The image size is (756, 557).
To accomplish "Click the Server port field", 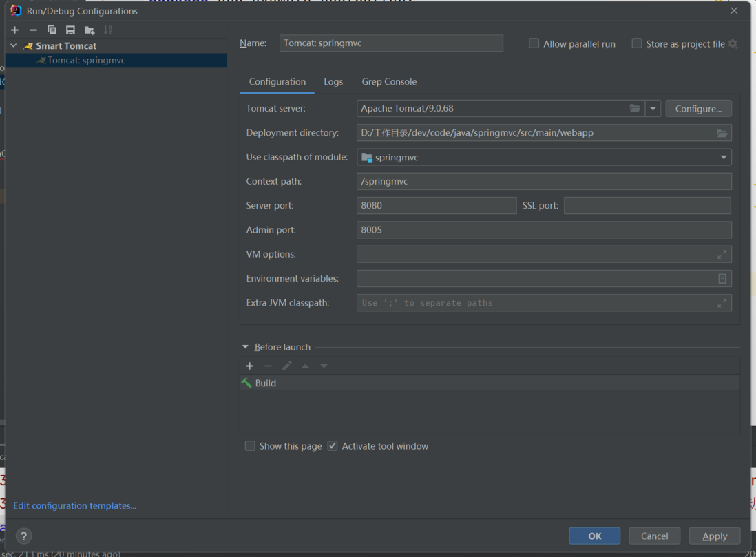I will tap(437, 205).
